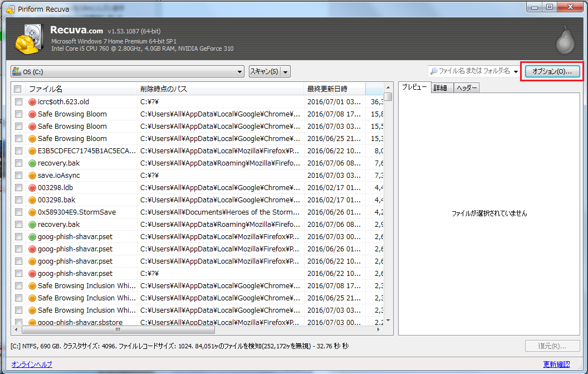The image size is (588, 374).
Task: Click the Recuva hard hat drive logo
Action: click(x=30, y=39)
